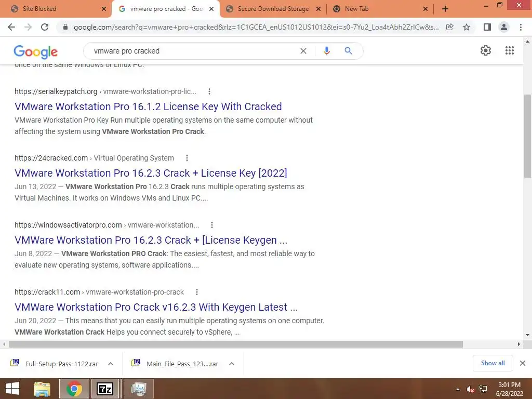Open the Google apps grid
Image resolution: width=532 pixels, height=399 pixels.
tap(510, 50)
